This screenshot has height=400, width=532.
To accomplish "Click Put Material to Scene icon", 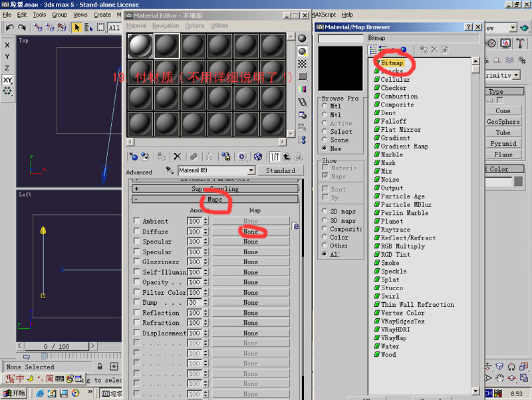I will (x=145, y=156).
